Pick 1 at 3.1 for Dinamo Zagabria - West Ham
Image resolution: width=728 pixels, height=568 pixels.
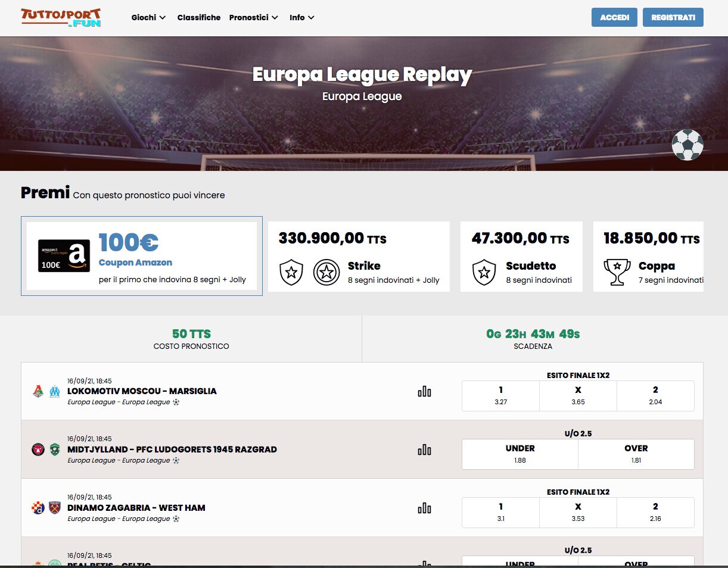[501, 513]
